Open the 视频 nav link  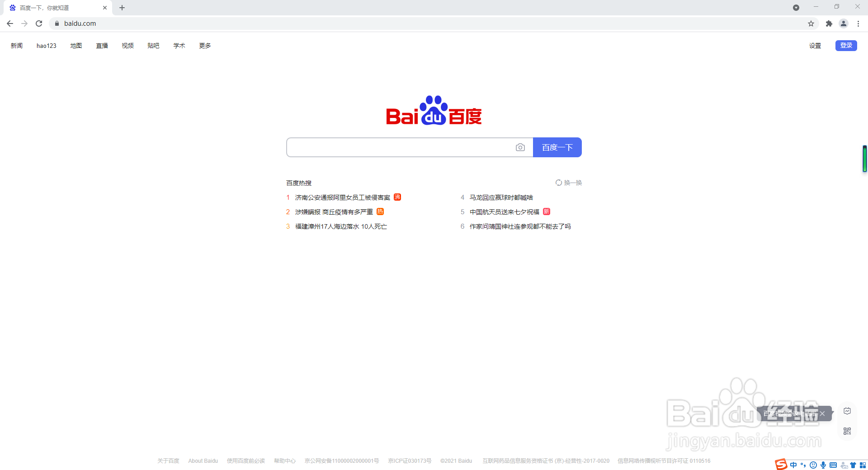point(128,46)
